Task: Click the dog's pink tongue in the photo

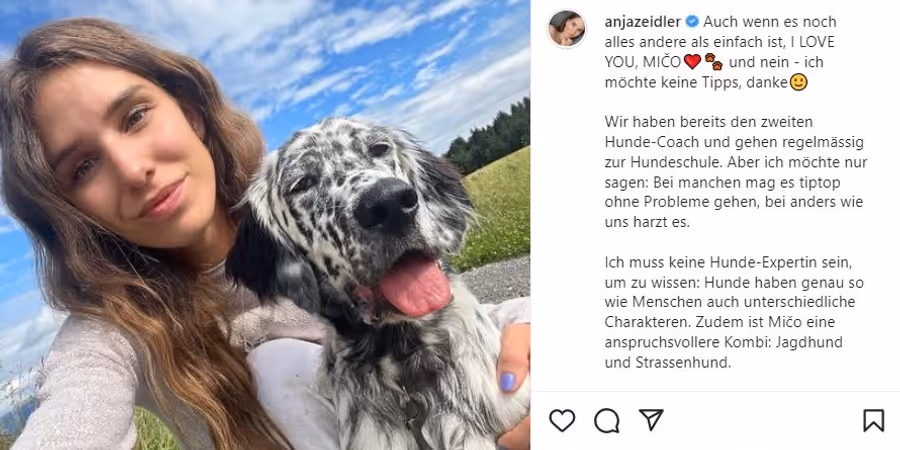Action: coord(415,285)
